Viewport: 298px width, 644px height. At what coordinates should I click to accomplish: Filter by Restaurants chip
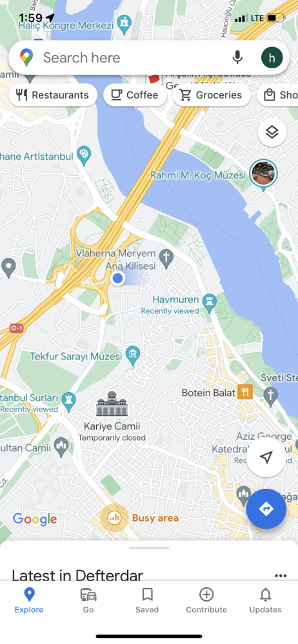53,95
